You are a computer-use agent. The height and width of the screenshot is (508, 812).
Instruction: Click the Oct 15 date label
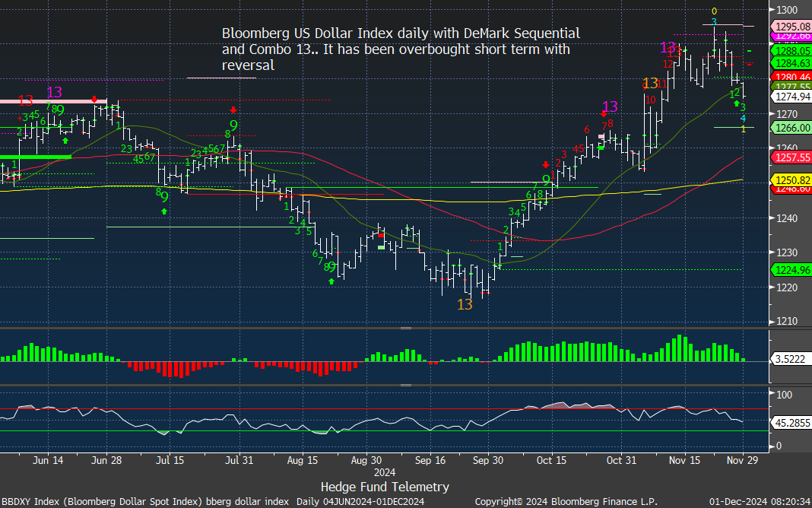[551, 460]
